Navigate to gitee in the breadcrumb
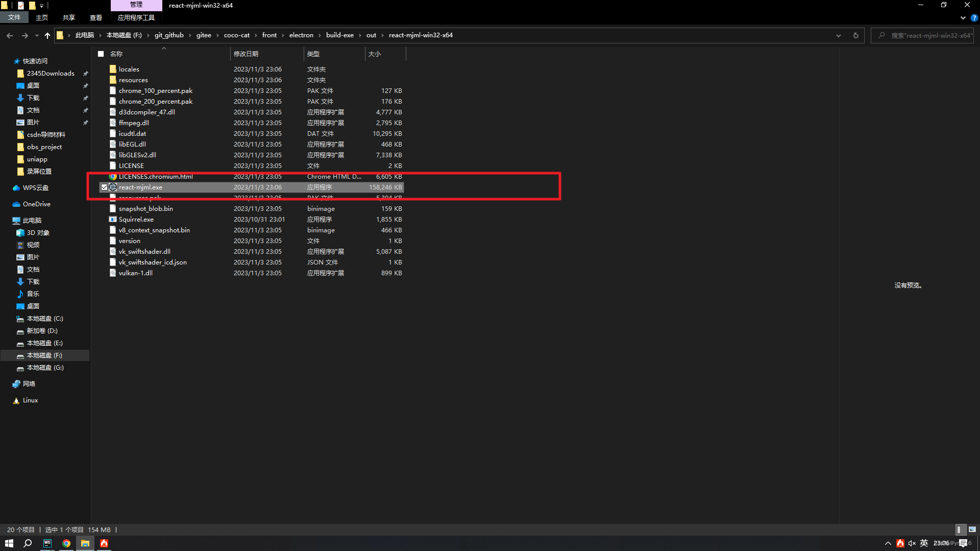 (x=204, y=35)
